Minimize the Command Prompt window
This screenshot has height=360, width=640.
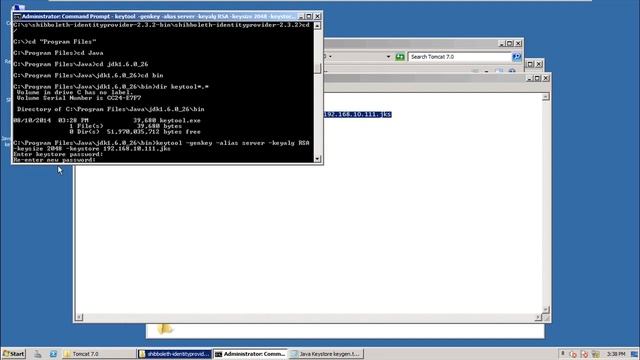tap(301, 16)
